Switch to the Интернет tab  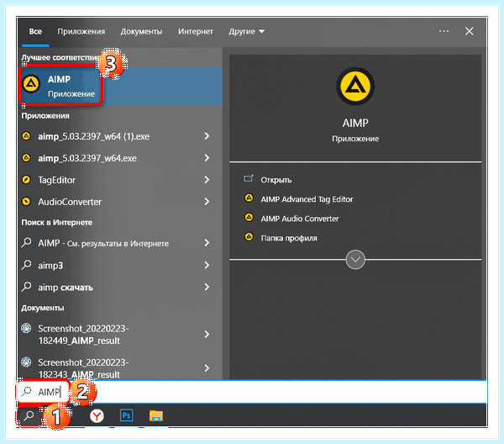[x=196, y=31]
